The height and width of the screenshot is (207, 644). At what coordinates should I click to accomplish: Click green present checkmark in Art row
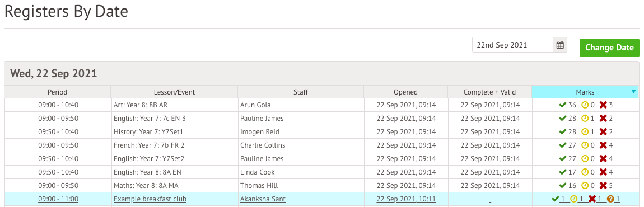point(562,105)
